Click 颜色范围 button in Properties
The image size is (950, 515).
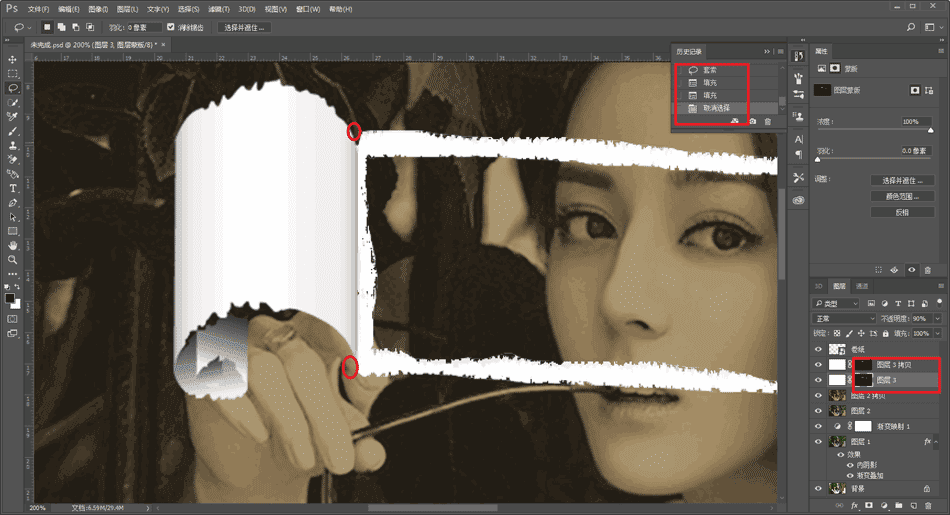pyautogui.click(x=902, y=196)
